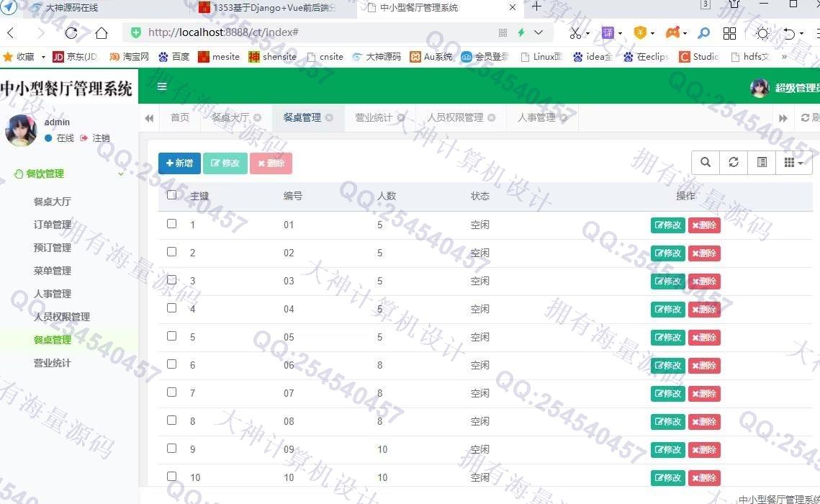Check the box for row 09

(x=171, y=448)
